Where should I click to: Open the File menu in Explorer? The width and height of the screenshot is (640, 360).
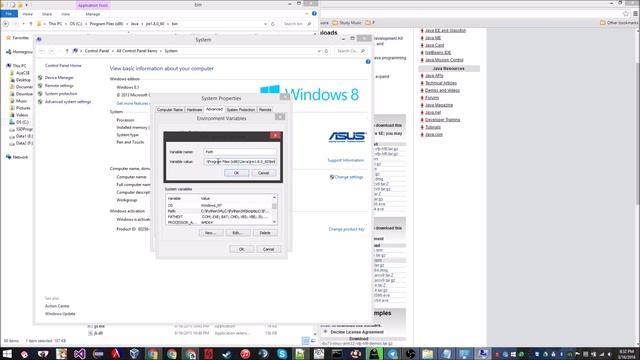[x=9, y=14]
